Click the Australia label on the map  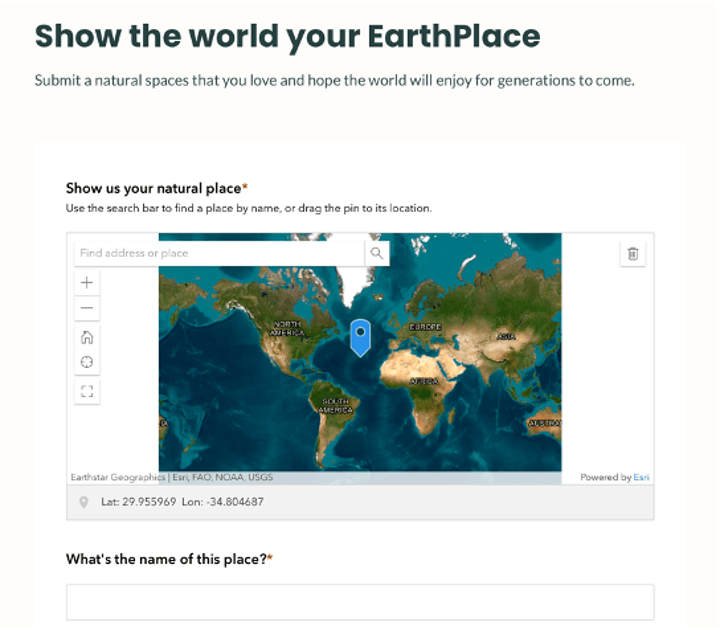tap(545, 423)
